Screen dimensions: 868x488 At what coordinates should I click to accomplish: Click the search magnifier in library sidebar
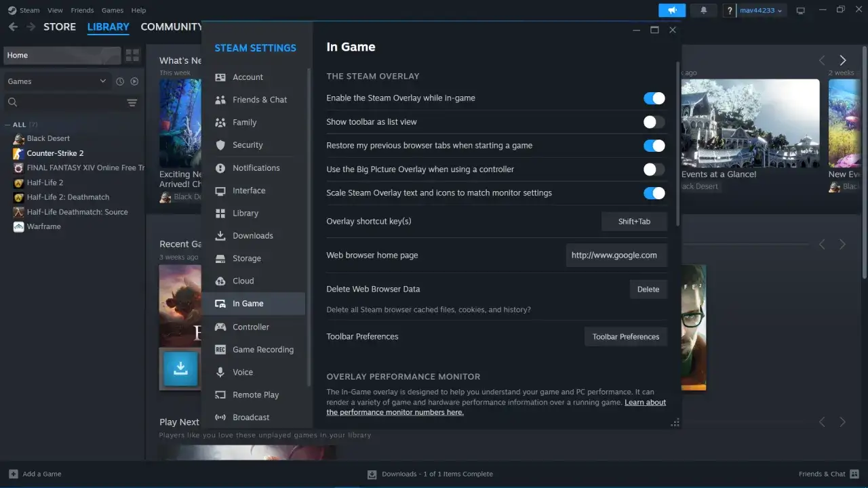pos(12,102)
